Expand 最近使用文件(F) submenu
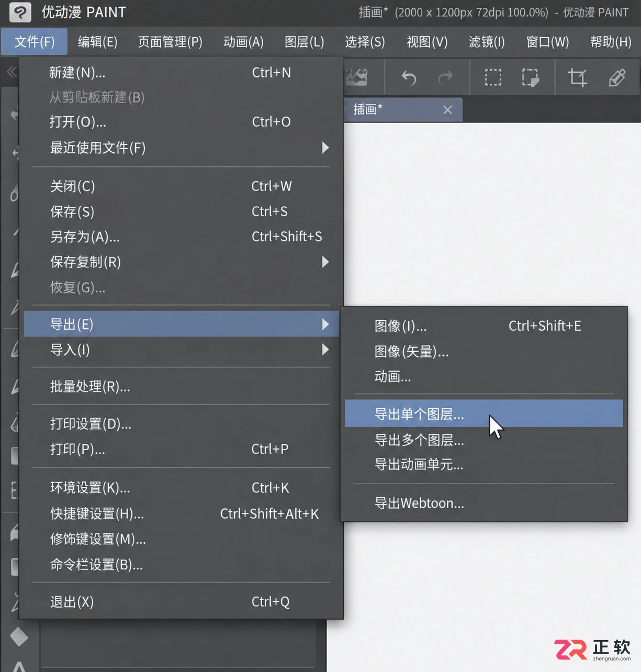This screenshot has height=672, width=641. coord(181,148)
